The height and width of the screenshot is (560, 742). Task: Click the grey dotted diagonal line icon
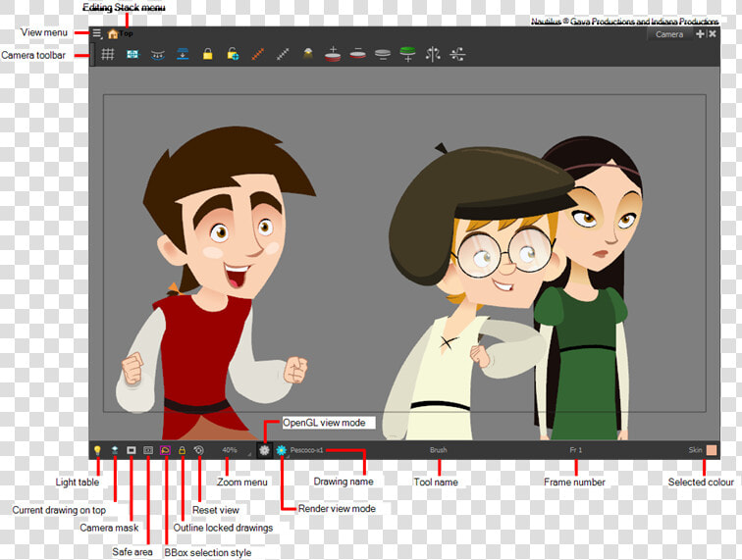(x=283, y=54)
